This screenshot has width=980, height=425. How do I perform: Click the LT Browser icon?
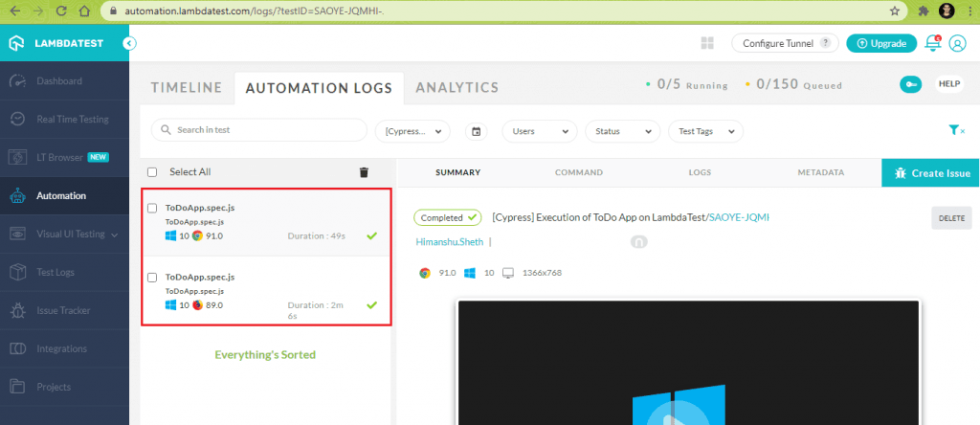[18, 158]
